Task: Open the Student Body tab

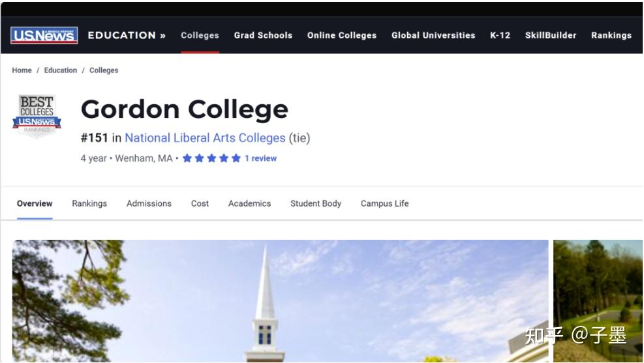Action: (x=316, y=203)
